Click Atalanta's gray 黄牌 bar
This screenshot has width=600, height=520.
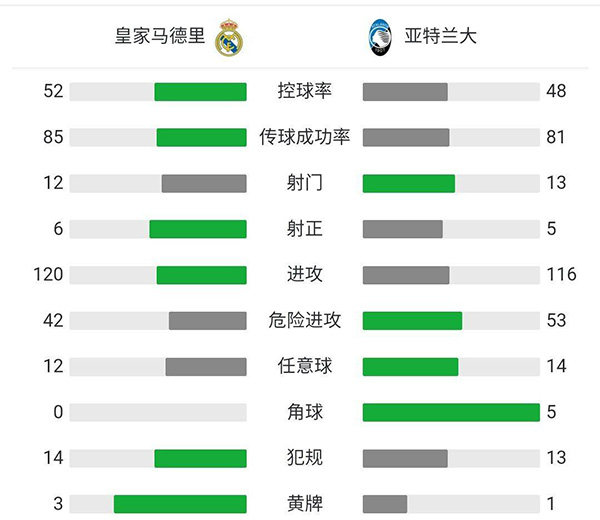click(x=385, y=504)
